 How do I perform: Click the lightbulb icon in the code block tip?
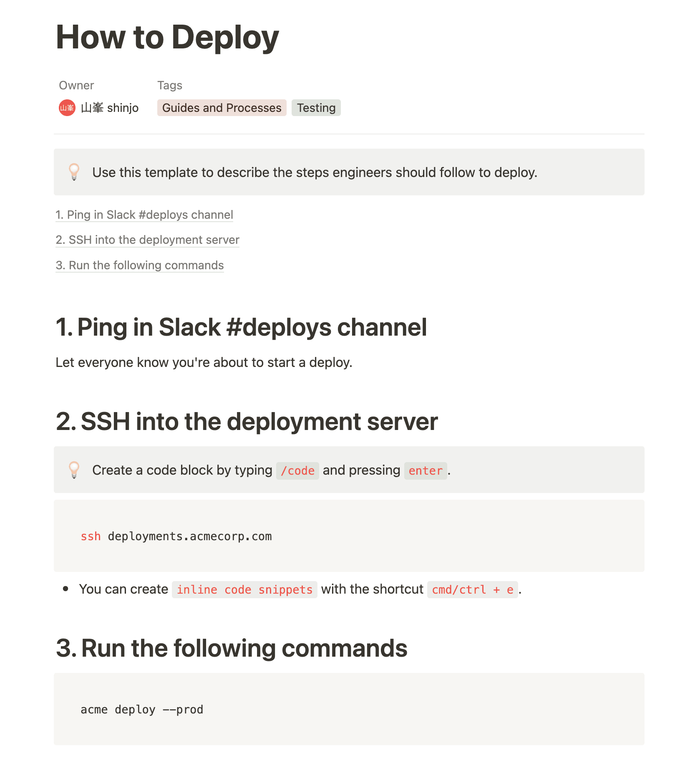[x=74, y=470]
